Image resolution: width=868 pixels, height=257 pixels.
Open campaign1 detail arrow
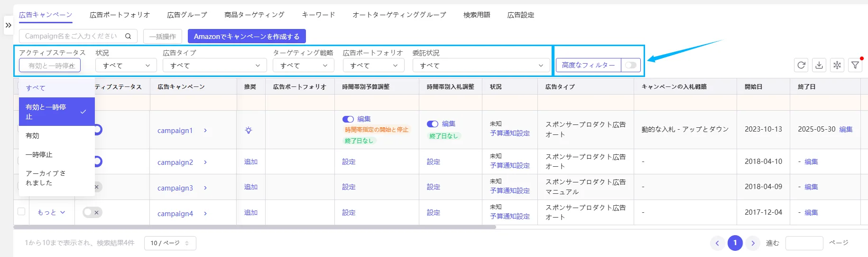[205, 131]
